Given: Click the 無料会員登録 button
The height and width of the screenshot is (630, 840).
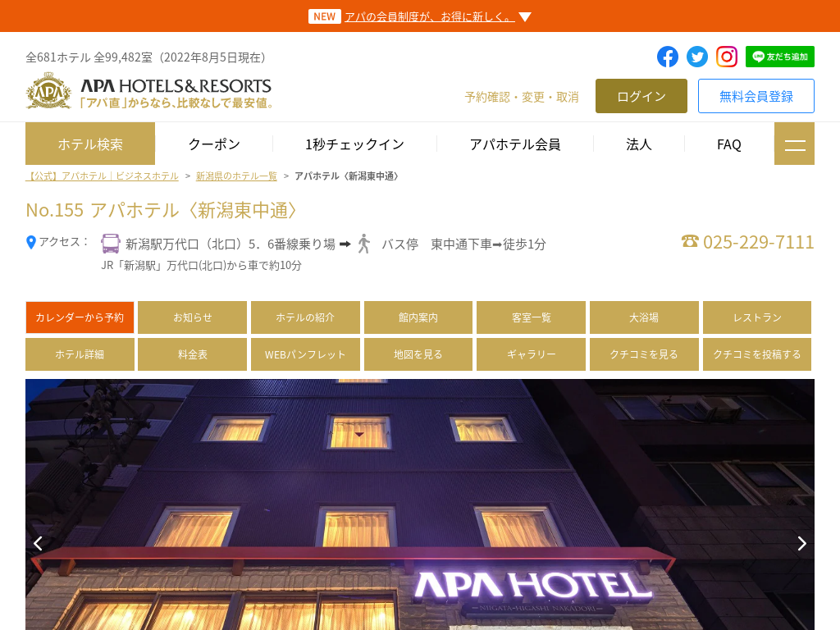Looking at the screenshot, I should (x=756, y=96).
